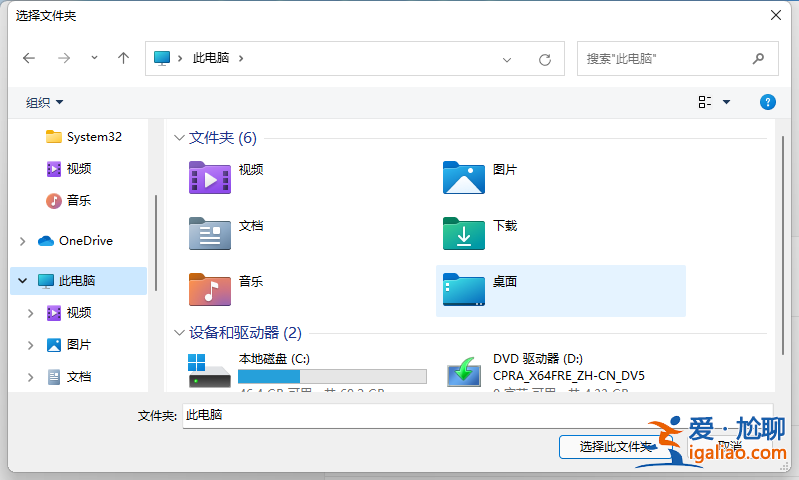
Task: Click 选择此文件夹 button
Action: (x=616, y=447)
